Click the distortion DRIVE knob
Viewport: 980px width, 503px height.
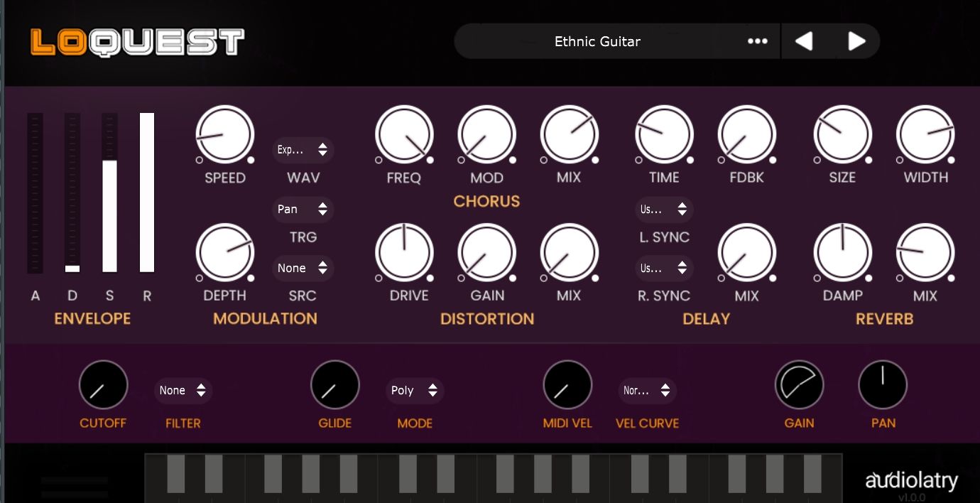click(404, 252)
